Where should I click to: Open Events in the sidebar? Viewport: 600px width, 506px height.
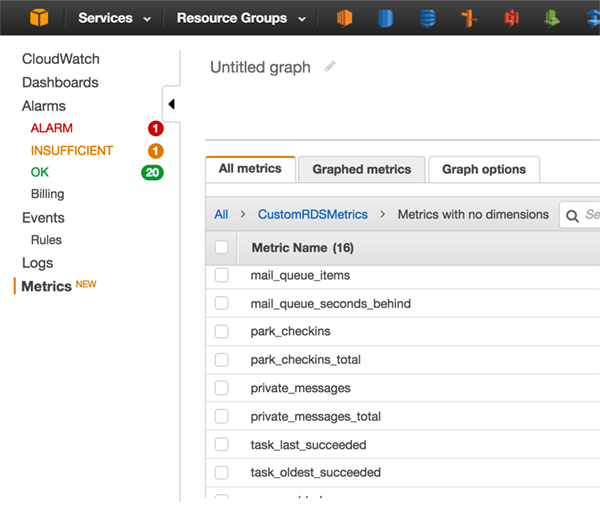(43, 218)
